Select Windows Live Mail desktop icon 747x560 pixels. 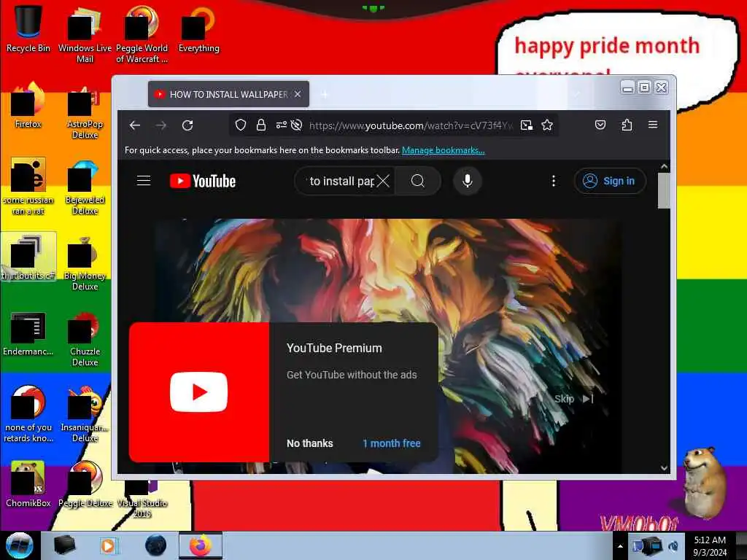(85, 34)
